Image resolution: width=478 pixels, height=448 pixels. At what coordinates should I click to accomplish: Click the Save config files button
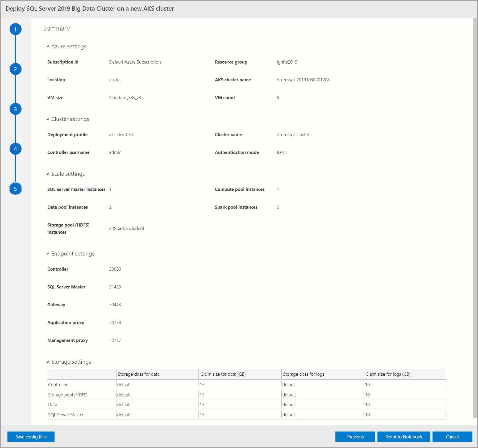[x=31, y=437]
